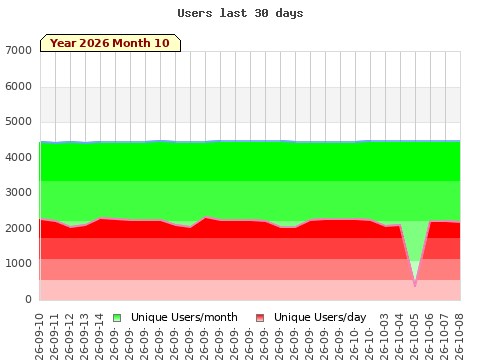Click the 26-10-03 date axis label

pos(384,336)
